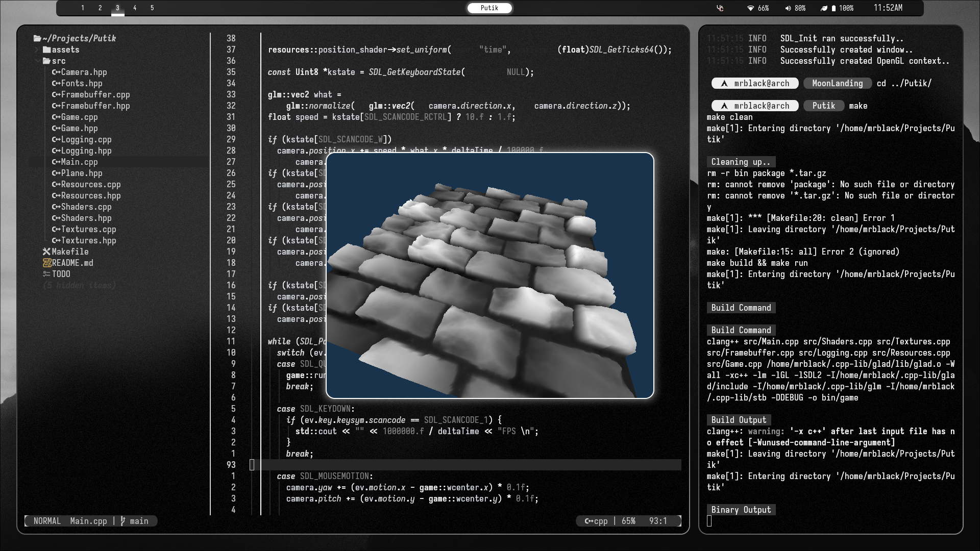Switch to workspace 4 in the top bar

tap(135, 8)
